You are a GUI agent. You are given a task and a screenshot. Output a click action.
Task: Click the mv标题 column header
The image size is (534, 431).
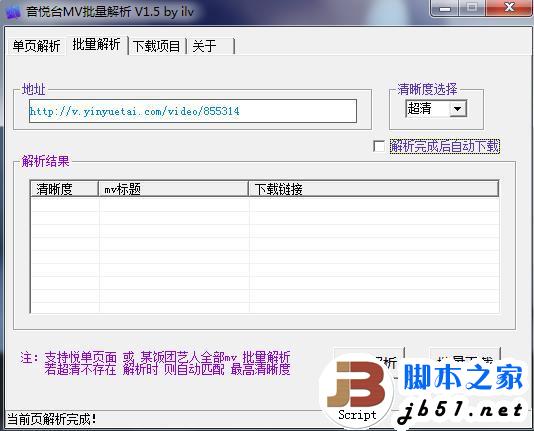coord(173,189)
